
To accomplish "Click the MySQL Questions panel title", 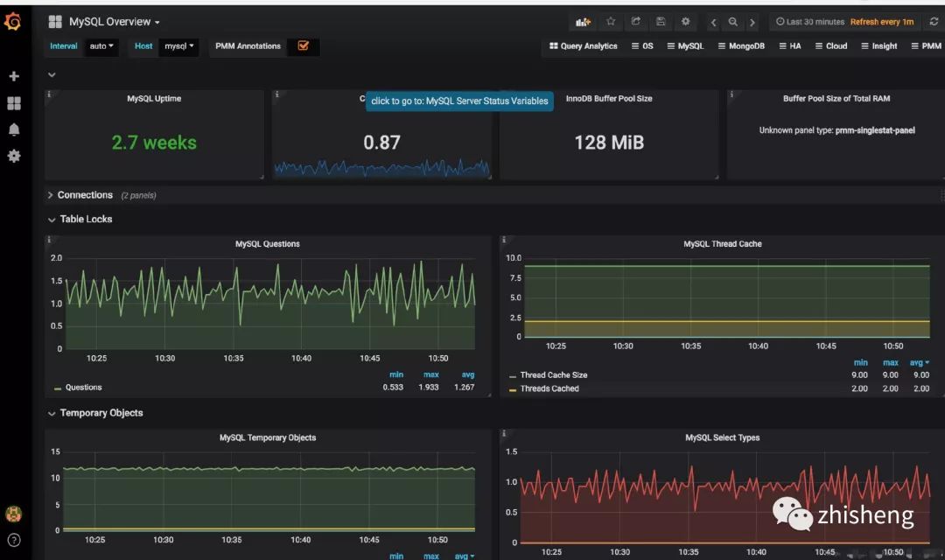I will coord(268,244).
